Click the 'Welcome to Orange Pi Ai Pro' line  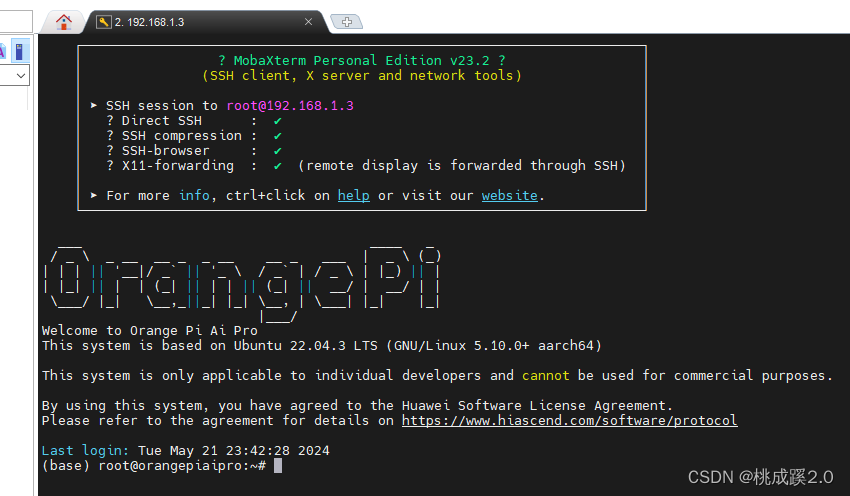point(150,331)
